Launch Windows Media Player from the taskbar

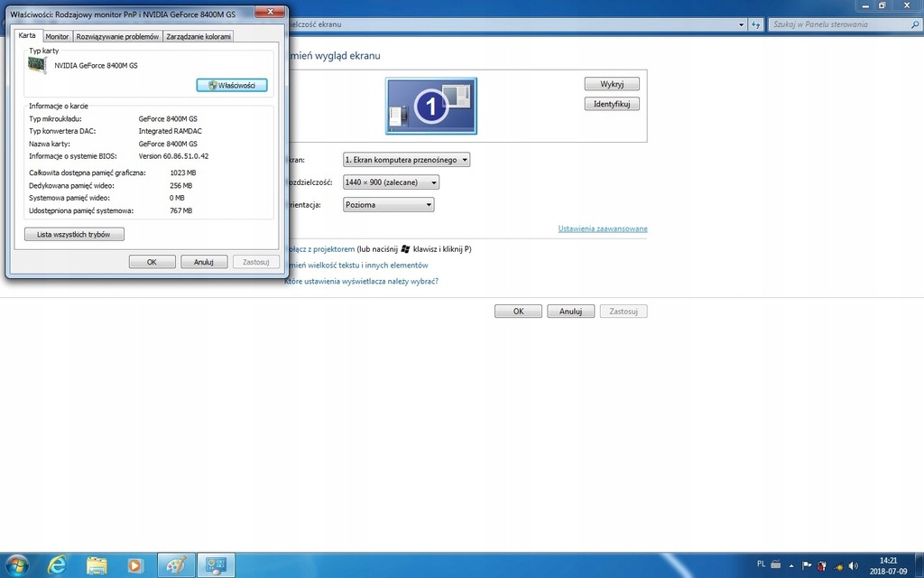point(134,564)
